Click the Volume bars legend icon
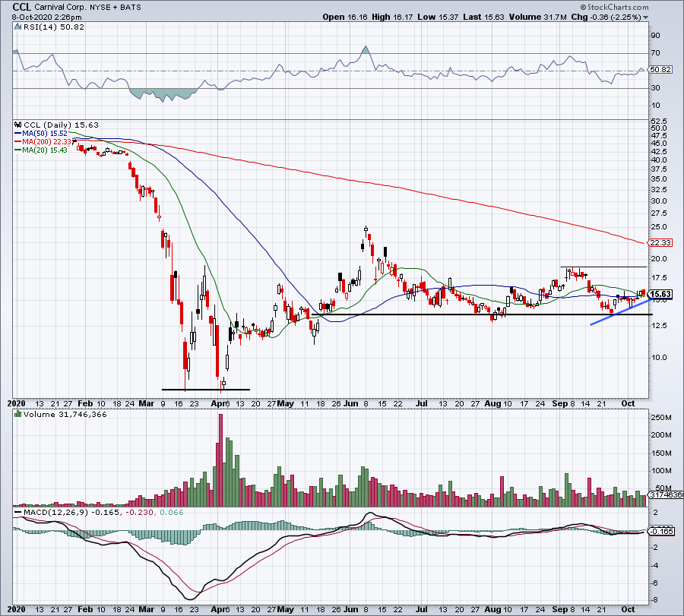 (18, 414)
